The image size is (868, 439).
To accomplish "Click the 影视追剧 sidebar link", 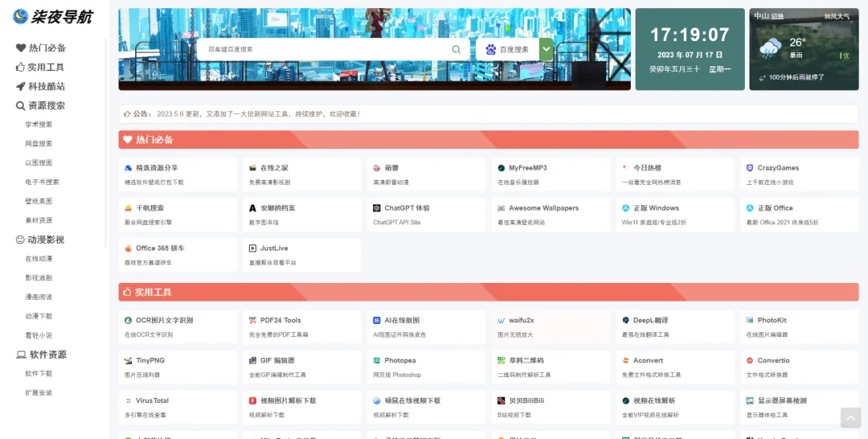I will tap(39, 278).
